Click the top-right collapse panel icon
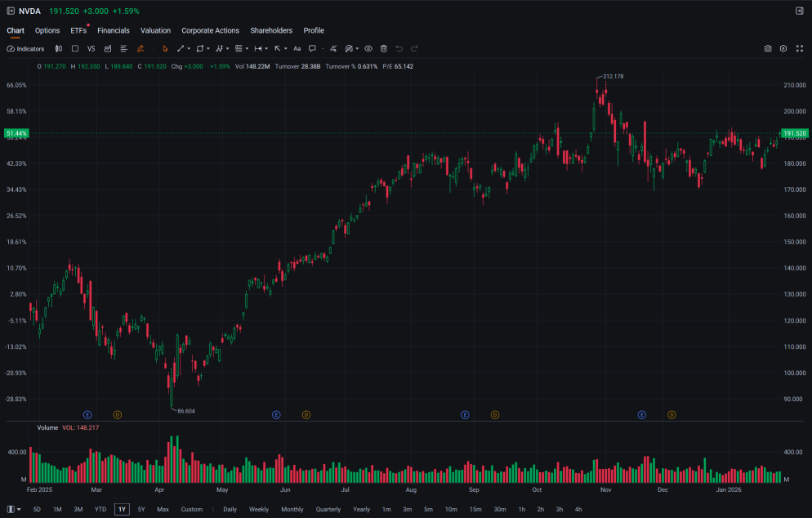The height and width of the screenshot is (518, 812). coord(800,11)
